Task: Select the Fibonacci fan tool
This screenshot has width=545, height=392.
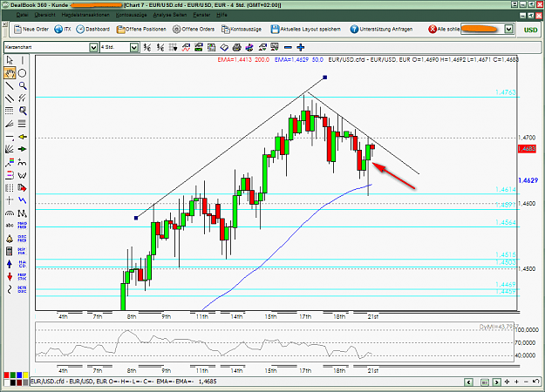Action: click(x=10, y=124)
